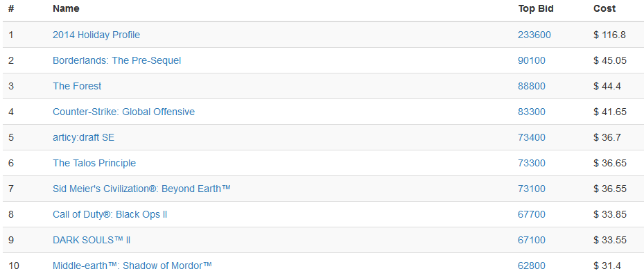Open Sid Meier's Civilization: Beyond Earth link
The image size is (644, 278).
[x=141, y=189]
